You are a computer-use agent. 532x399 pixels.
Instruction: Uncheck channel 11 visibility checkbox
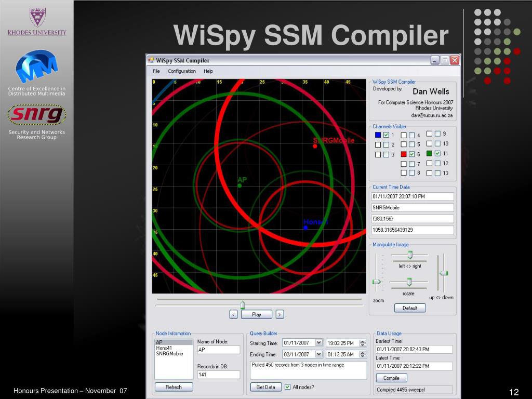click(x=437, y=153)
